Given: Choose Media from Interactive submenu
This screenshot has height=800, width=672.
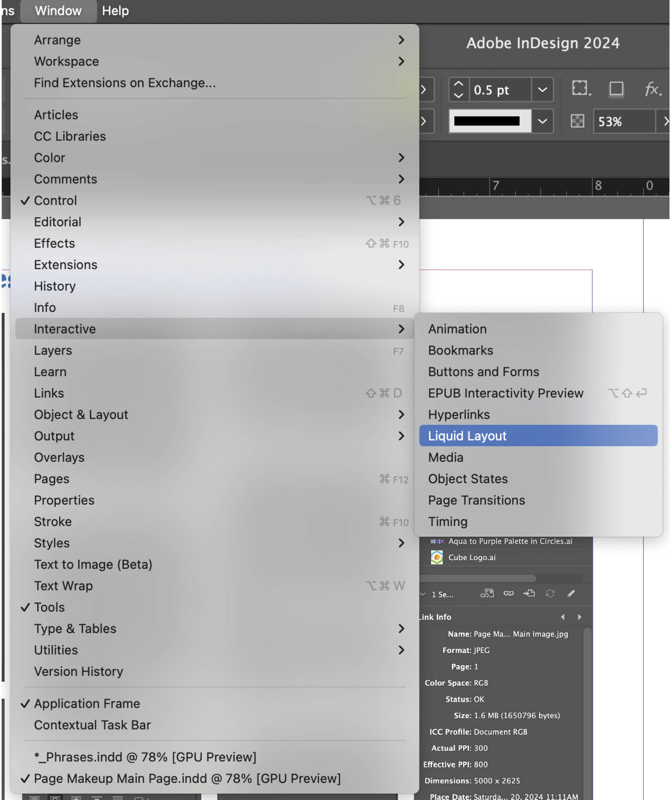Looking at the screenshot, I should coord(538,457).
